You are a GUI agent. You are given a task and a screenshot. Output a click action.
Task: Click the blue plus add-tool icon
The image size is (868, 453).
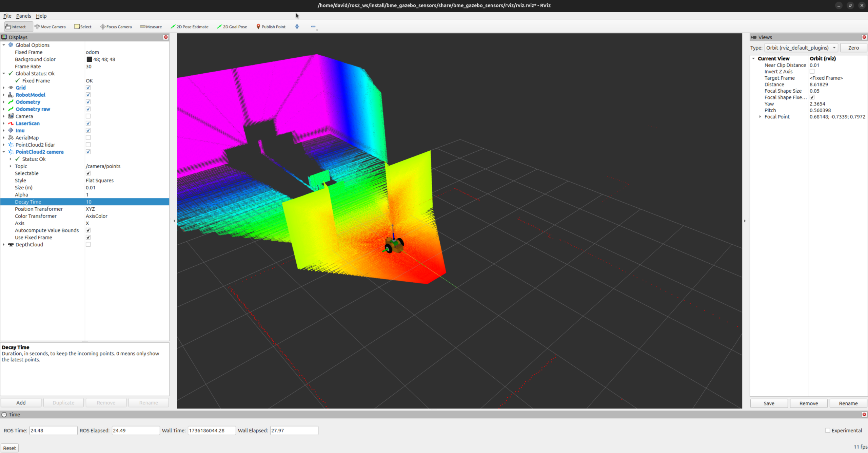(297, 26)
